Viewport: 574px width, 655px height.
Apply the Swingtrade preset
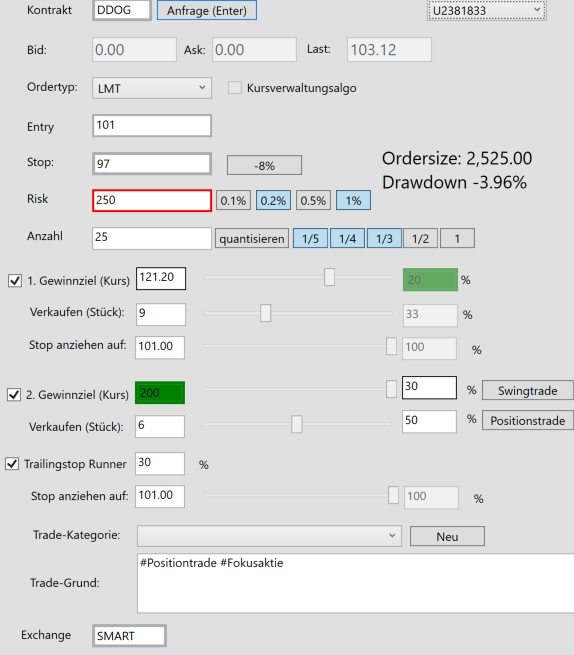point(528,391)
